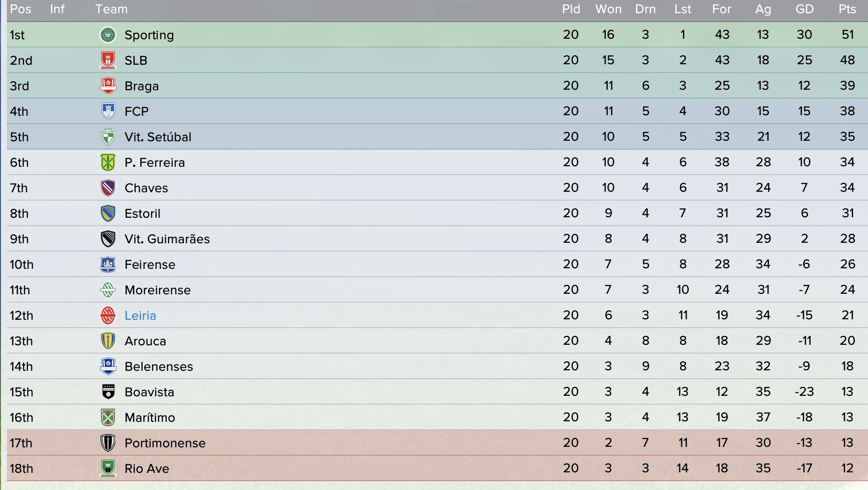Click the Vit. Setúbal green crest

[x=108, y=137]
